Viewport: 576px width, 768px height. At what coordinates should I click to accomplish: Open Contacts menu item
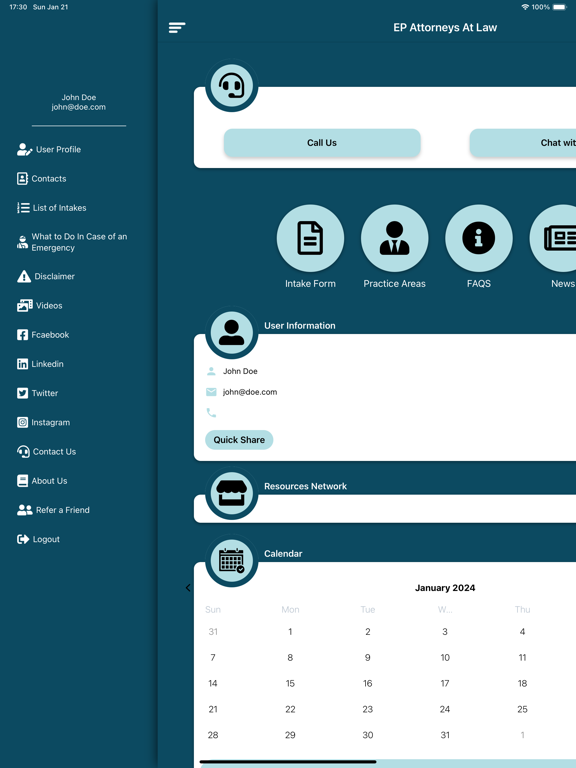click(42, 178)
